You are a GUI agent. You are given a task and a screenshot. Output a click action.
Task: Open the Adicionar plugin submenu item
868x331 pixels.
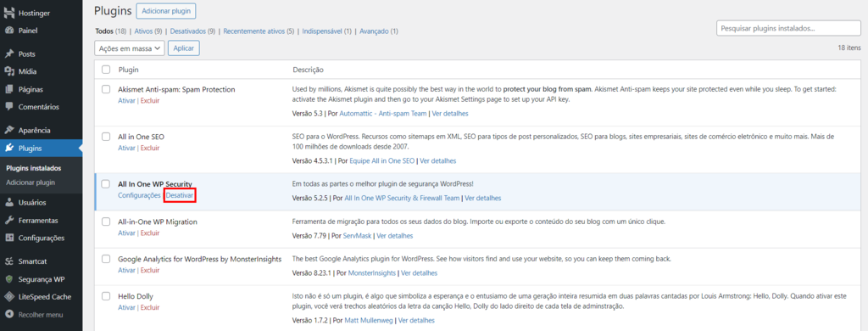pos(31,182)
